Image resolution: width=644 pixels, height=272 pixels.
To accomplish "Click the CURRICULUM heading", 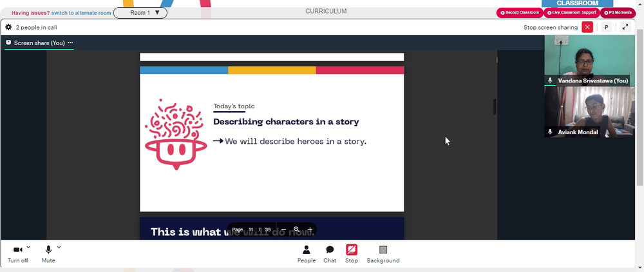I will click(326, 11).
